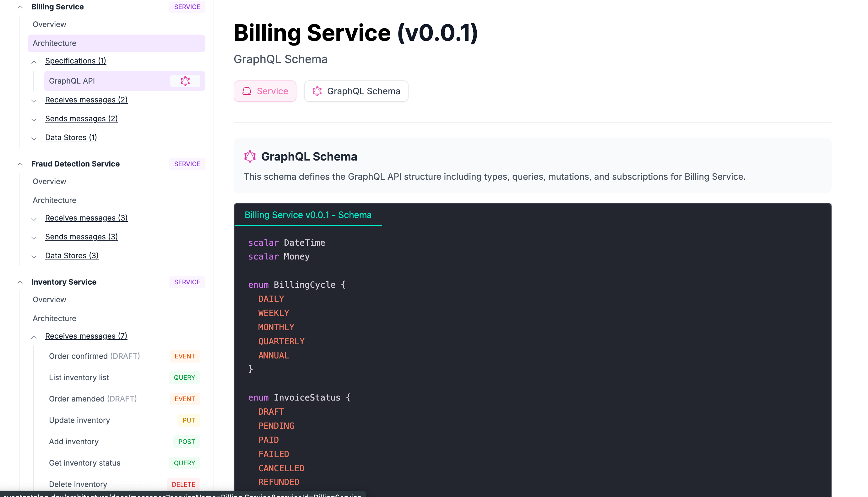Click SERVICE badge next to Inventory Service
The height and width of the screenshot is (497, 868).
(x=187, y=282)
